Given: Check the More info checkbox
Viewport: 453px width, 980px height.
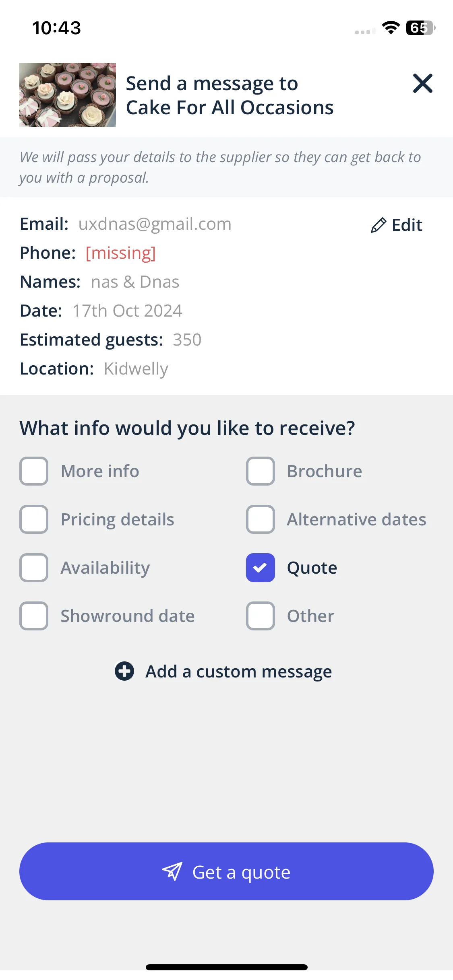Looking at the screenshot, I should click(34, 471).
